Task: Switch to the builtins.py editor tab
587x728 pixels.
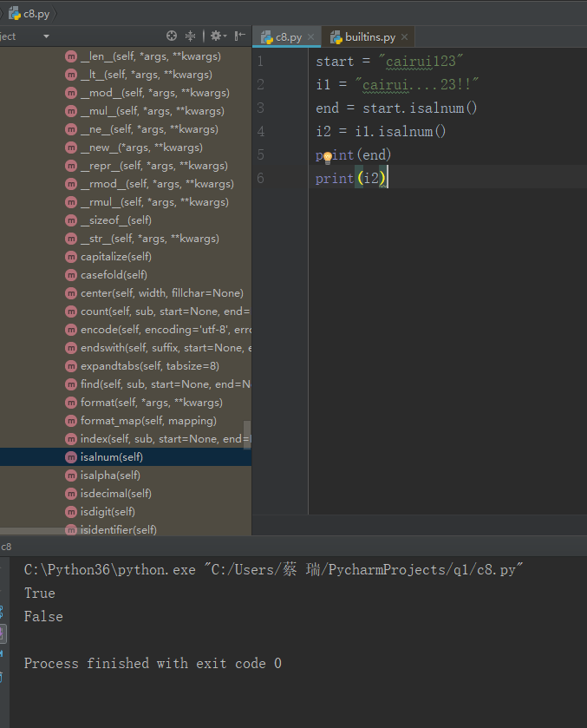Action: click(x=370, y=37)
